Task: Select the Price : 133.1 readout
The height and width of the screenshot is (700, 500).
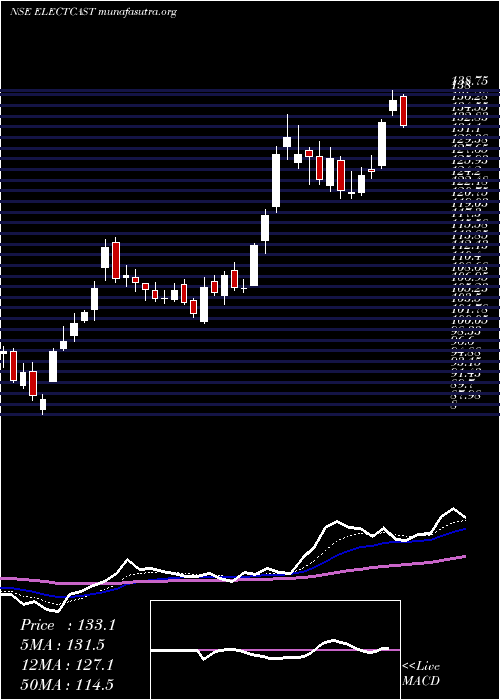Action: (68, 625)
